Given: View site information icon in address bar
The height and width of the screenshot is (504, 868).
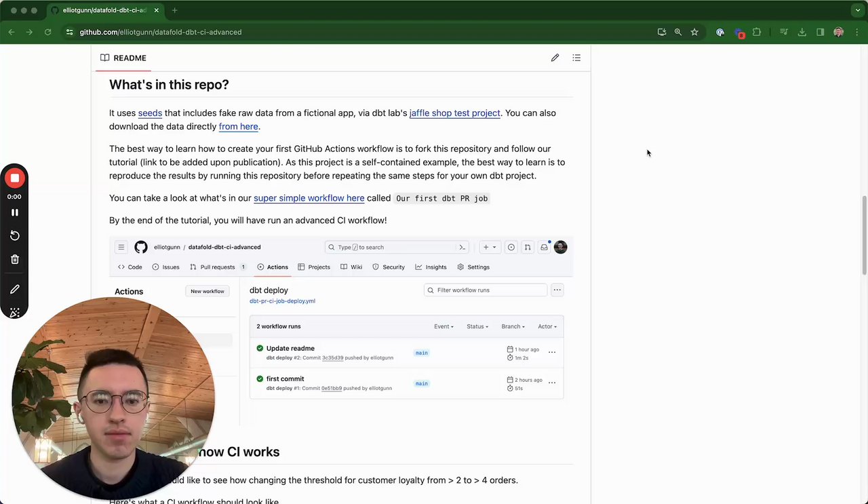Looking at the screenshot, I should point(69,32).
